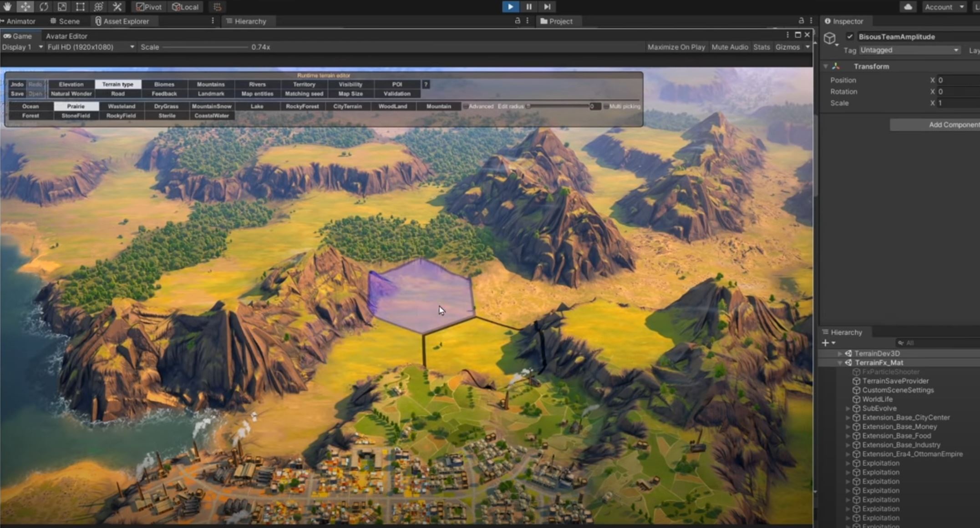Screen dimensions: 980x528
Task: Toggle Local handle rotation
Action: point(185,7)
